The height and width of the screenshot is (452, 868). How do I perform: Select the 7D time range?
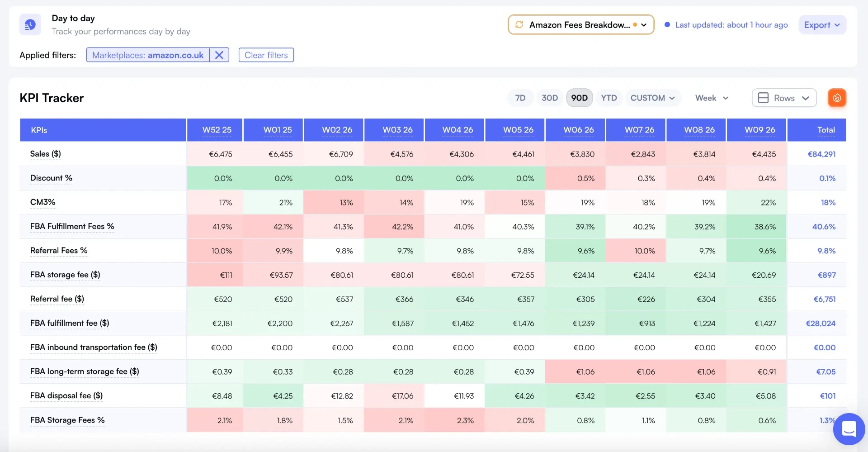[520, 98]
